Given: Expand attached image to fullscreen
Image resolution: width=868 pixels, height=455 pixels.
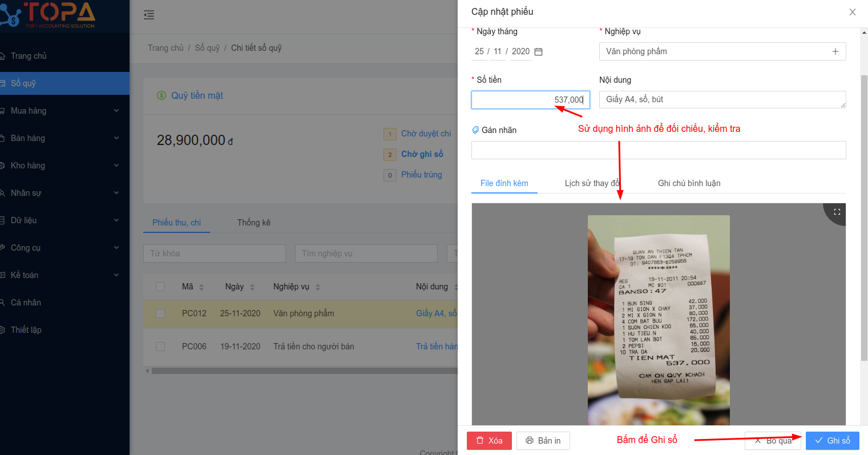Looking at the screenshot, I should pyautogui.click(x=837, y=212).
